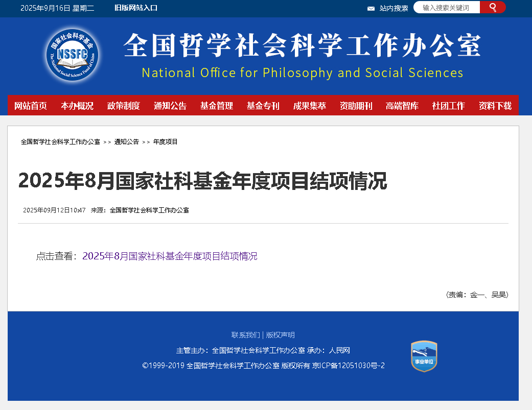Click the 通知公告 breadcrumb link
Screen dimensions: 532x410
click(x=127, y=142)
